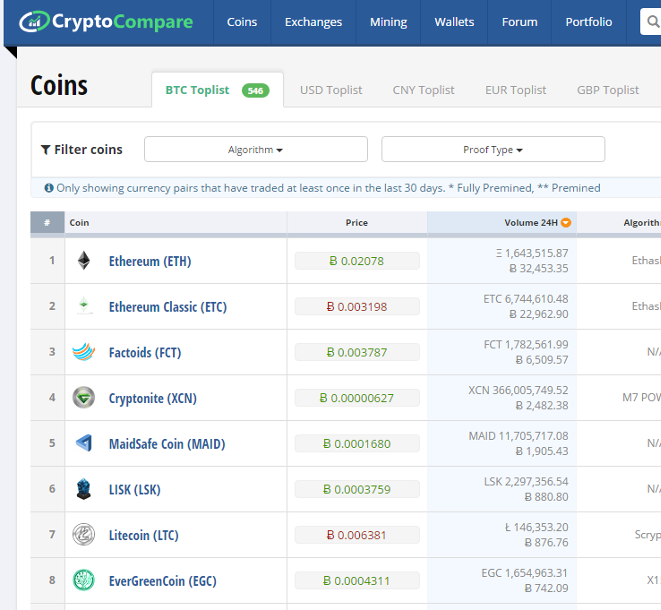Open the Cryptonite (XCN) coin link
Image resolution: width=661 pixels, height=610 pixels.
(x=153, y=398)
